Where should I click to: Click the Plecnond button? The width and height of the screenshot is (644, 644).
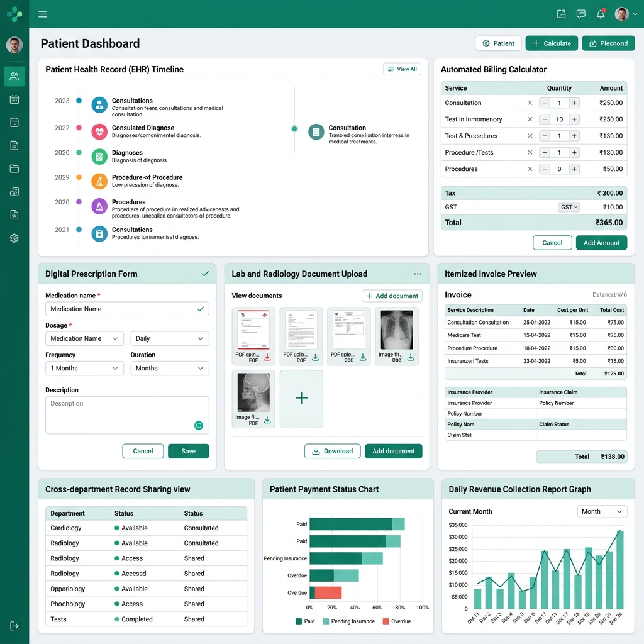(608, 43)
